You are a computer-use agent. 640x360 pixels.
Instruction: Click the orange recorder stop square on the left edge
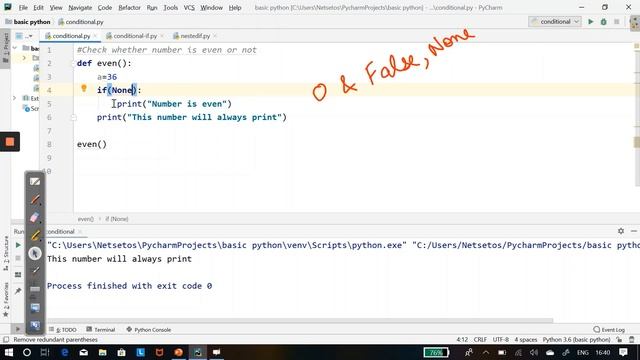point(10,142)
